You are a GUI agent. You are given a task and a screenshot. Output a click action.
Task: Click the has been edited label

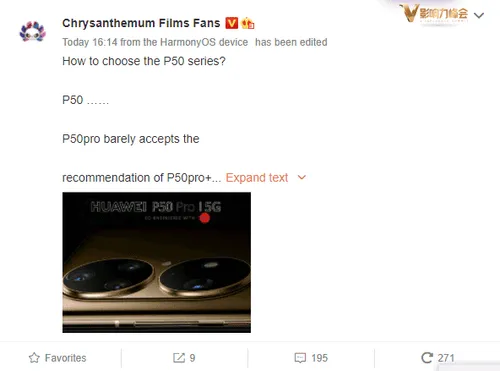coord(291,42)
